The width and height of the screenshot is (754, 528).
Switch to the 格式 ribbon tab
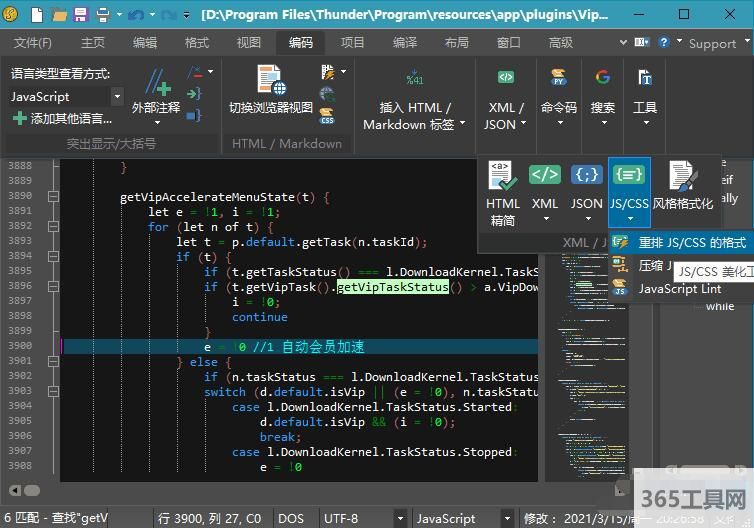click(x=197, y=43)
